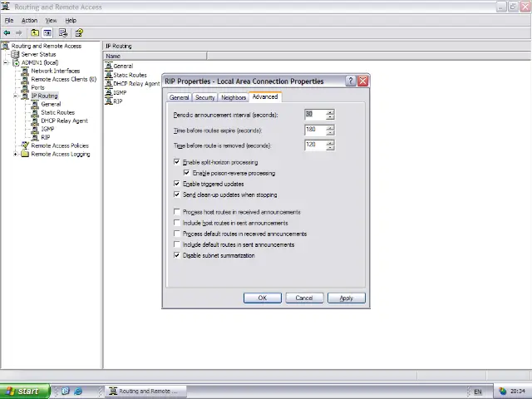Decrease route removal time with down arrow
This screenshot has width=532, height=399.
tap(330, 148)
